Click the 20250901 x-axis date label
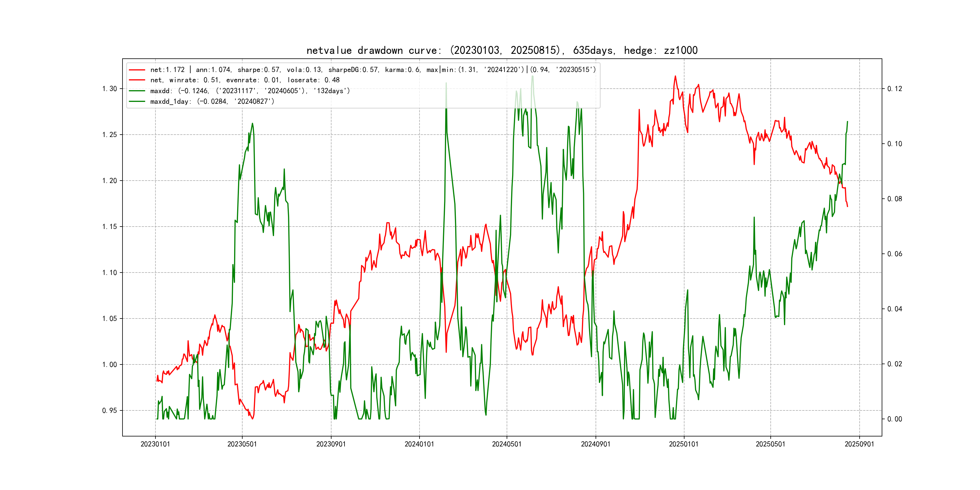The width and height of the screenshot is (980, 490). pyautogui.click(x=859, y=444)
